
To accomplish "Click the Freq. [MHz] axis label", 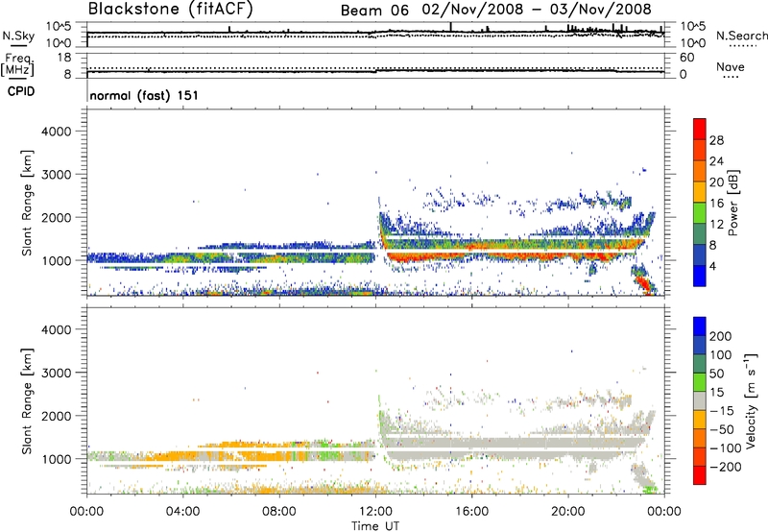I will [18, 64].
